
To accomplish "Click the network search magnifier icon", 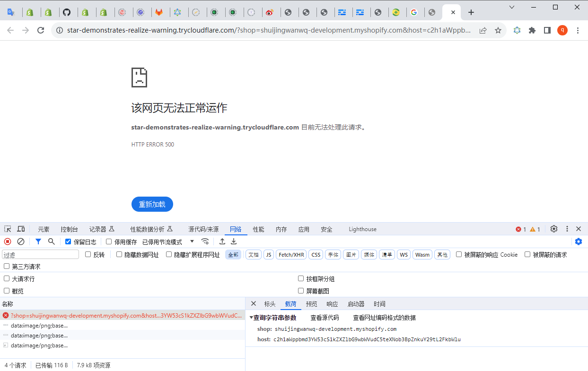I will 52,242.
